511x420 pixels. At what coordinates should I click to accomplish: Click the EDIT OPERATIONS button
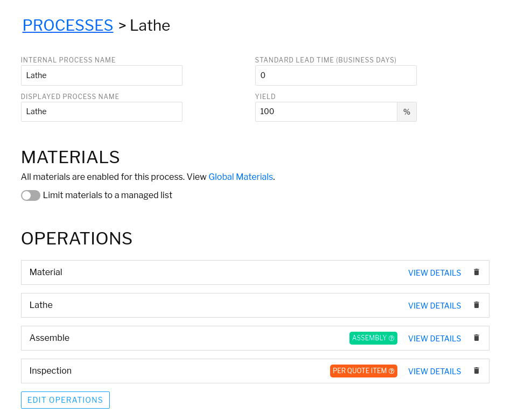tap(65, 400)
